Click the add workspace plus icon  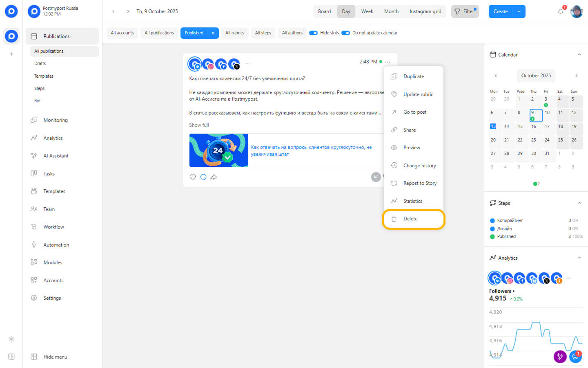pyautogui.click(x=11, y=54)
